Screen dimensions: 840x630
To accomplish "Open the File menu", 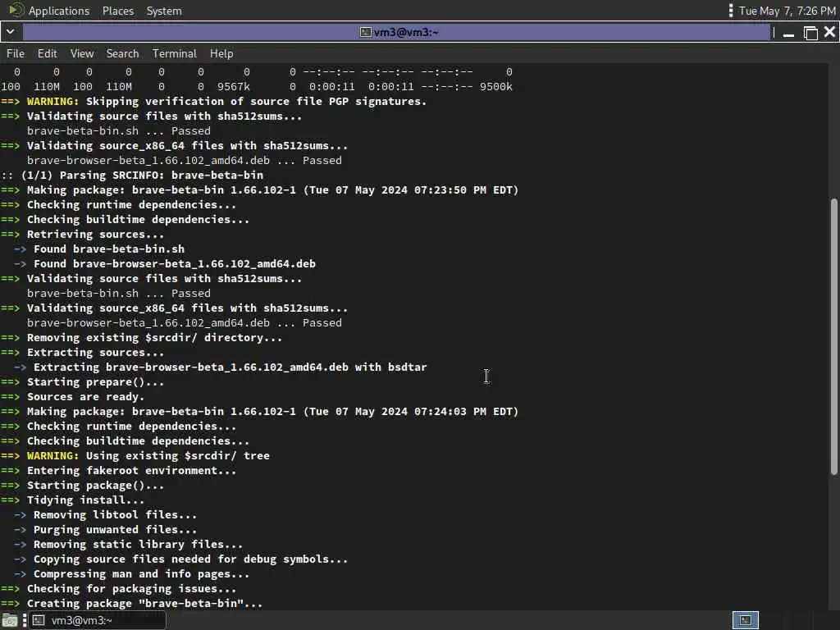I will pos(15,53).
